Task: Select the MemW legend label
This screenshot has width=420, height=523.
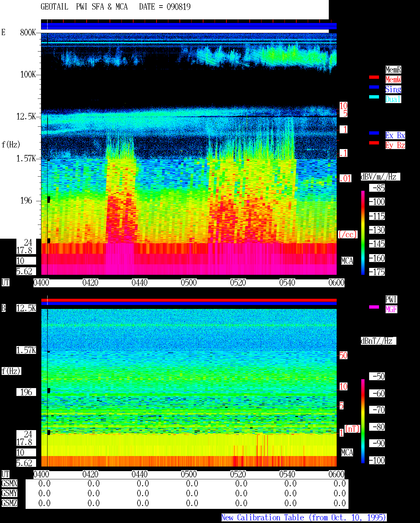Action: [x=393, y=79]
